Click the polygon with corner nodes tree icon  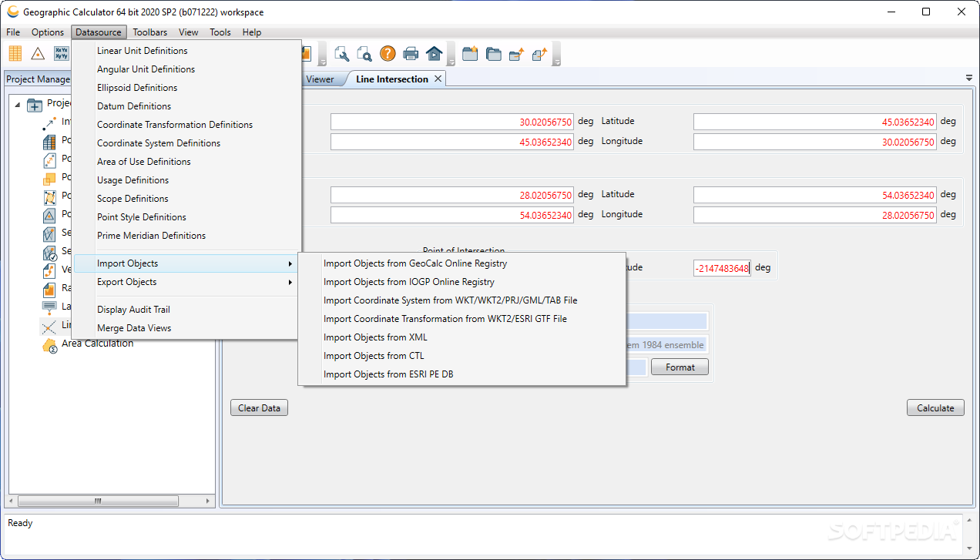click(x=49, y=197)
